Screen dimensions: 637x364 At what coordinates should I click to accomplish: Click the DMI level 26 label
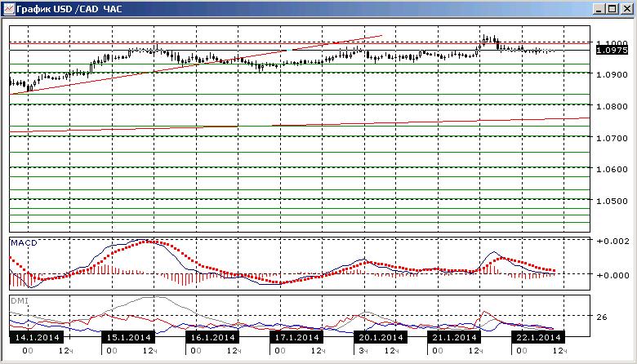click(602, 317)
